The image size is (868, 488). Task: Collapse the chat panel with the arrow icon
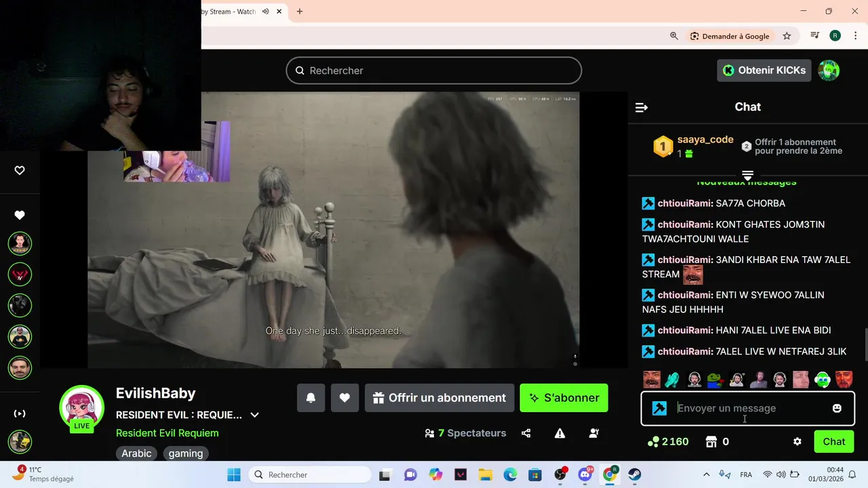pos(642,107)
